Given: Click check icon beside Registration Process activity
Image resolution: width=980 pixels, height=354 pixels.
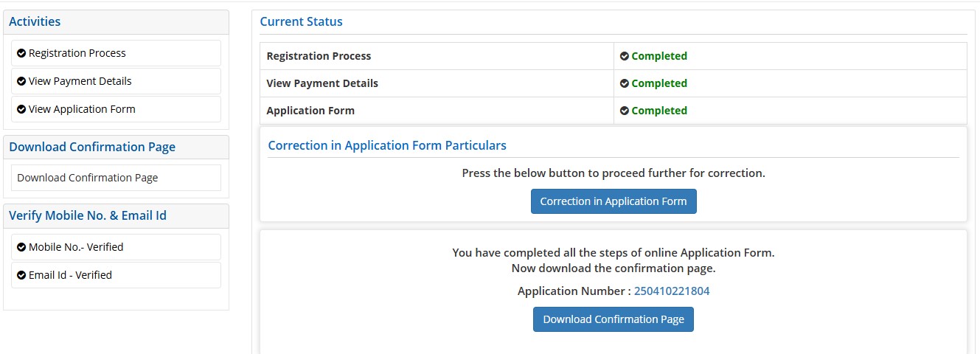Looking at the screenshot, I should coord(21,53).
